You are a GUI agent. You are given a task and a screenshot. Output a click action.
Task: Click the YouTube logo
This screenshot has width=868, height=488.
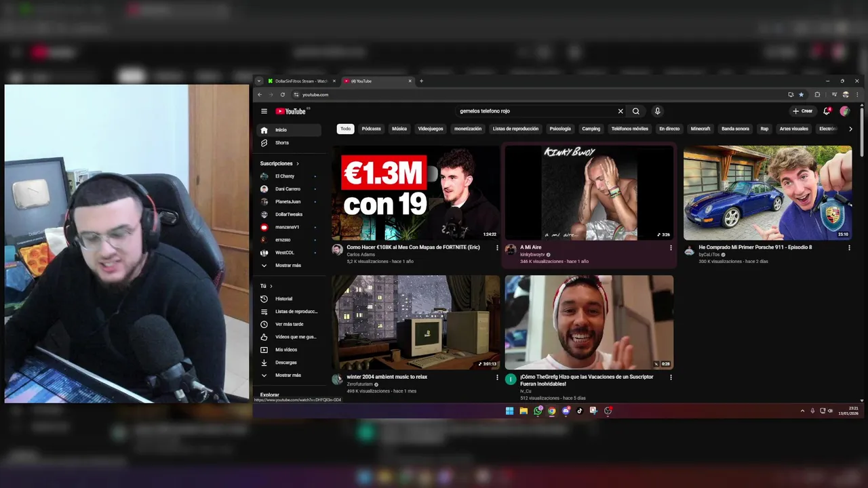pos(292,111)
